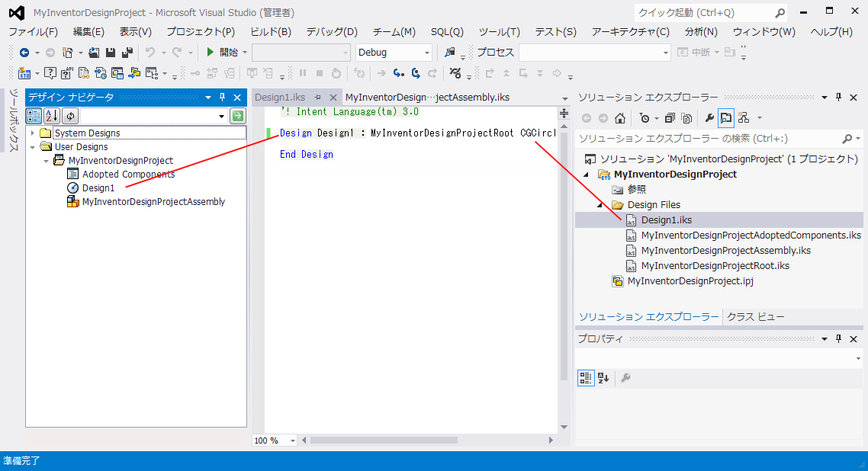Open the Design Navigator search combo box

tap(154, 116)
